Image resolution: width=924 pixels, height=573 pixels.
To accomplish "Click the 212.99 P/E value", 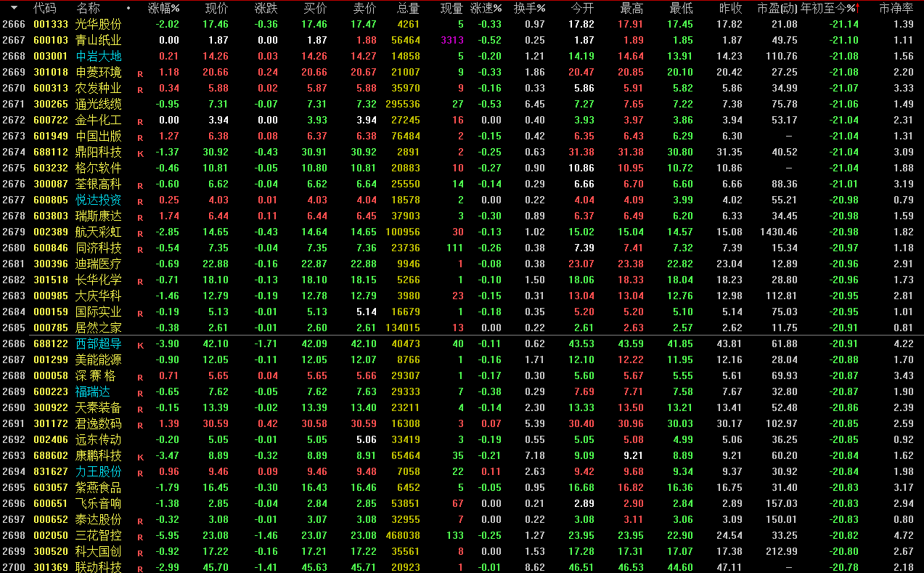I will [x=782, y=552].
